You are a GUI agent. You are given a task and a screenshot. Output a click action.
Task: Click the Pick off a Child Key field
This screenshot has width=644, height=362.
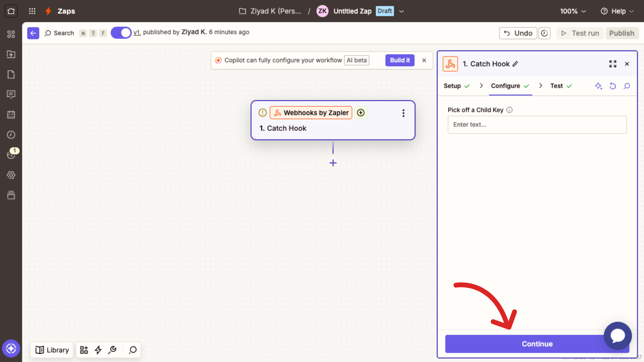tap(537, 125)
